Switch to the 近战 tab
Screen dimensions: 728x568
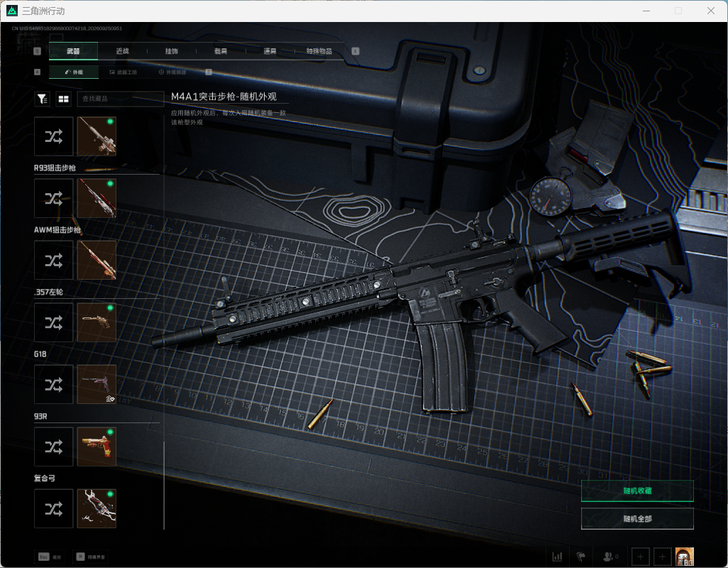coord(123,51)
